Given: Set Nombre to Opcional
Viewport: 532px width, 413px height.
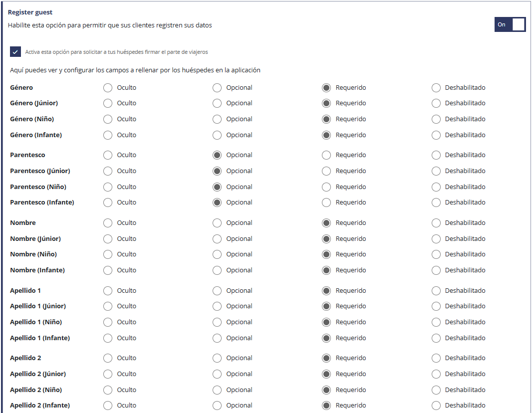Looking at the screenshot, I should [x=217, y=223].
